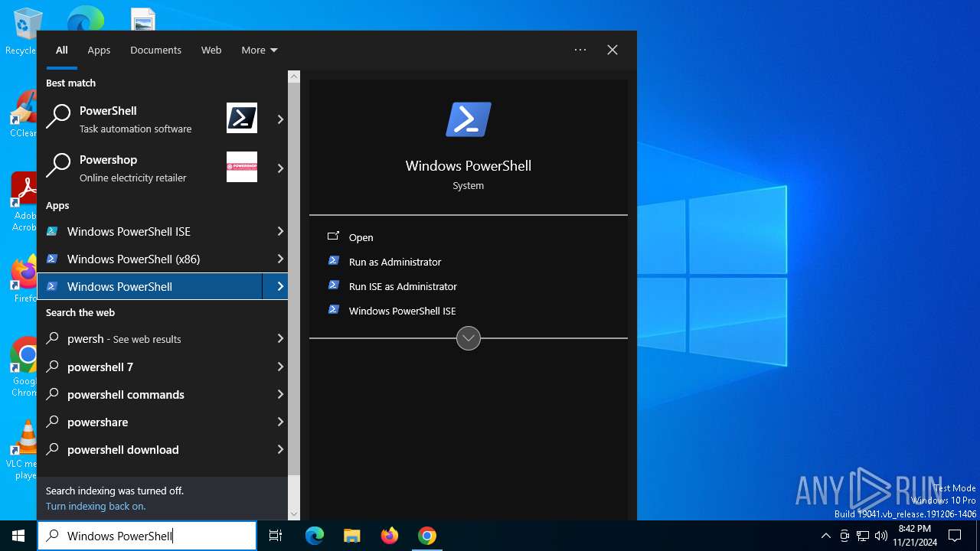Viewport: 980px width, 551px height.
Task: Click the search magnifier icon beside PowerShell best match
Action: [58, 117]
